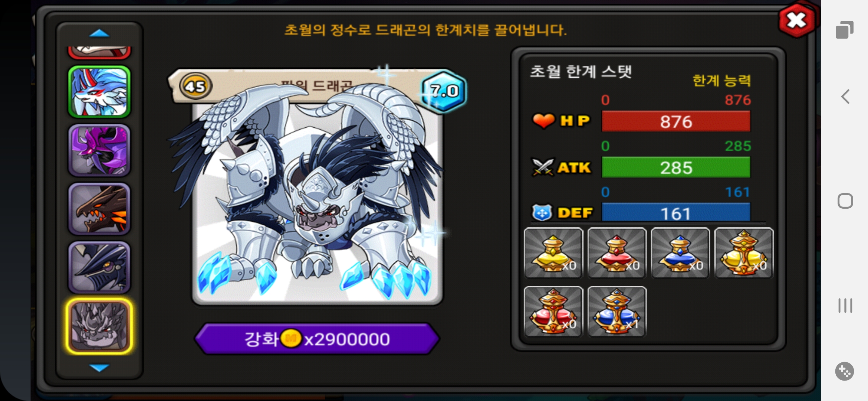This screenshot has height=401, width=868.
Task: Click the red HP 876 bar
Action: [676, 121]
